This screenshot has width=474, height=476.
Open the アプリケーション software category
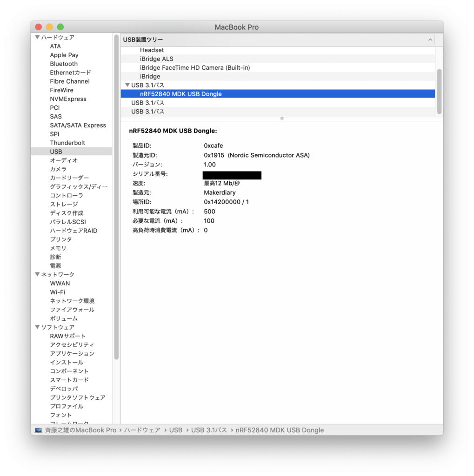72,353
